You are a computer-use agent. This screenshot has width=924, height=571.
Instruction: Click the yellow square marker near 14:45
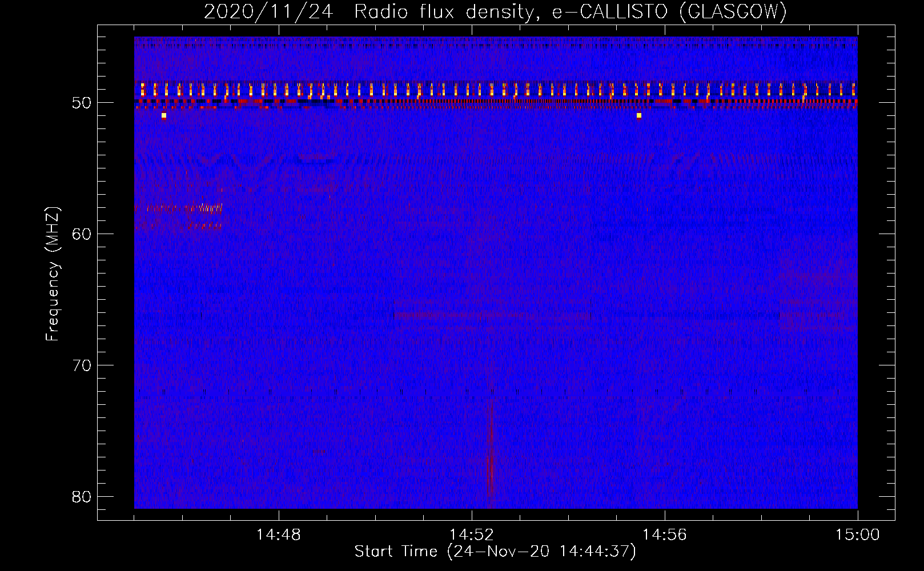click(x=164, y=115)
